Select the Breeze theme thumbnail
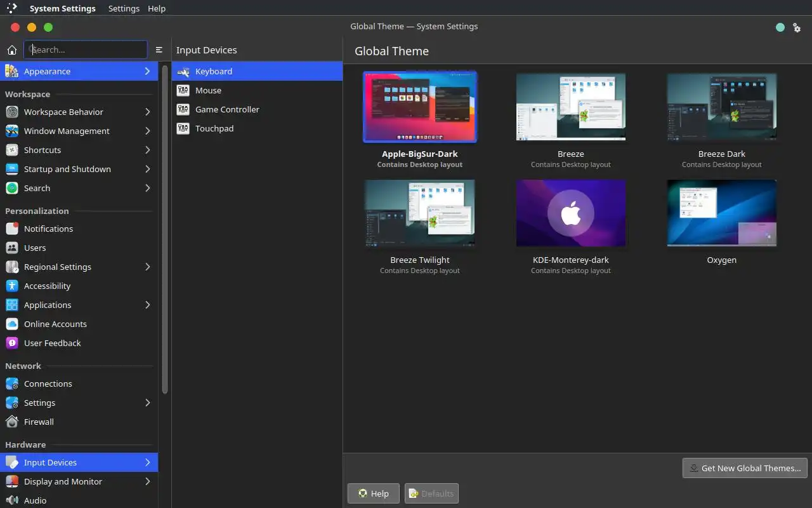 coord(571,107)
